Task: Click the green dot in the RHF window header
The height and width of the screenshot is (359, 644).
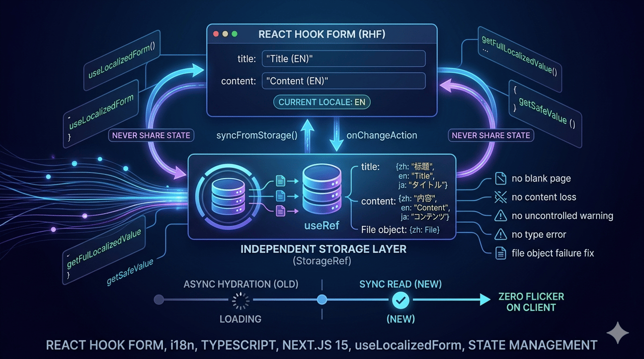Action: [234, 34]
